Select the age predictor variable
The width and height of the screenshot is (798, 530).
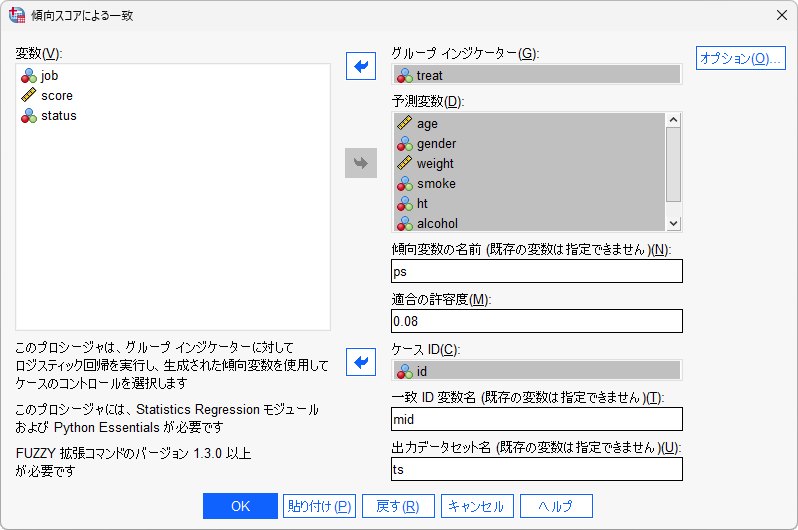point(427,123)
